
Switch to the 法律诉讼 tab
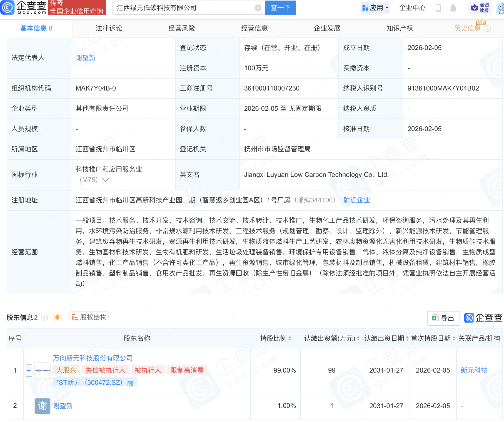(109, 28)
